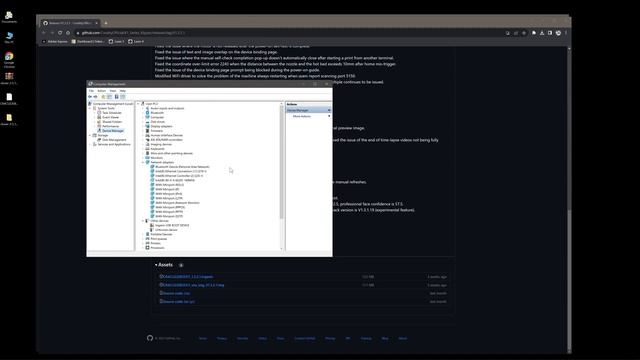
Task: Open the File menu in Computer Management
Action: 91,91
